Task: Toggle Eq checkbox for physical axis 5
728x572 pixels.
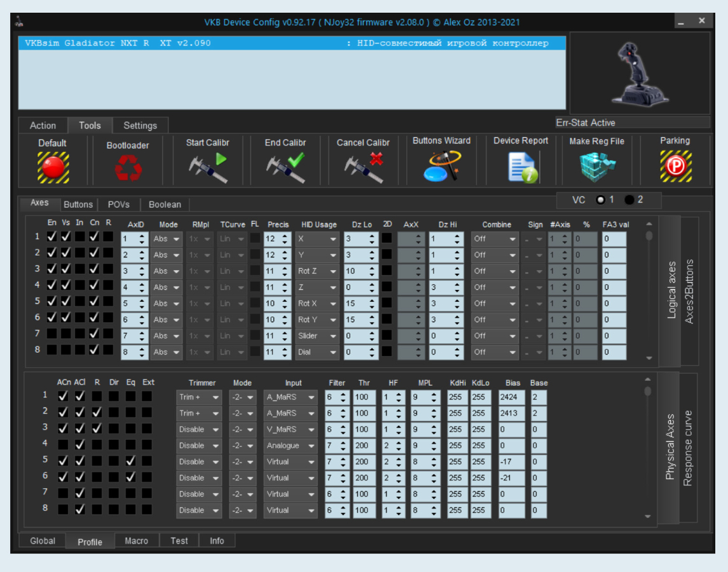Action: tap(130, 461)
